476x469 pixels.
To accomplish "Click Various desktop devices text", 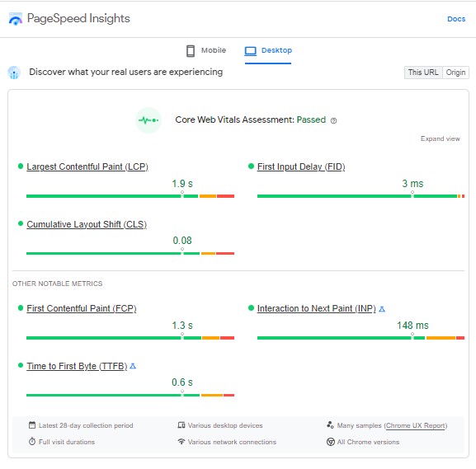I will [x=225, y=425].
